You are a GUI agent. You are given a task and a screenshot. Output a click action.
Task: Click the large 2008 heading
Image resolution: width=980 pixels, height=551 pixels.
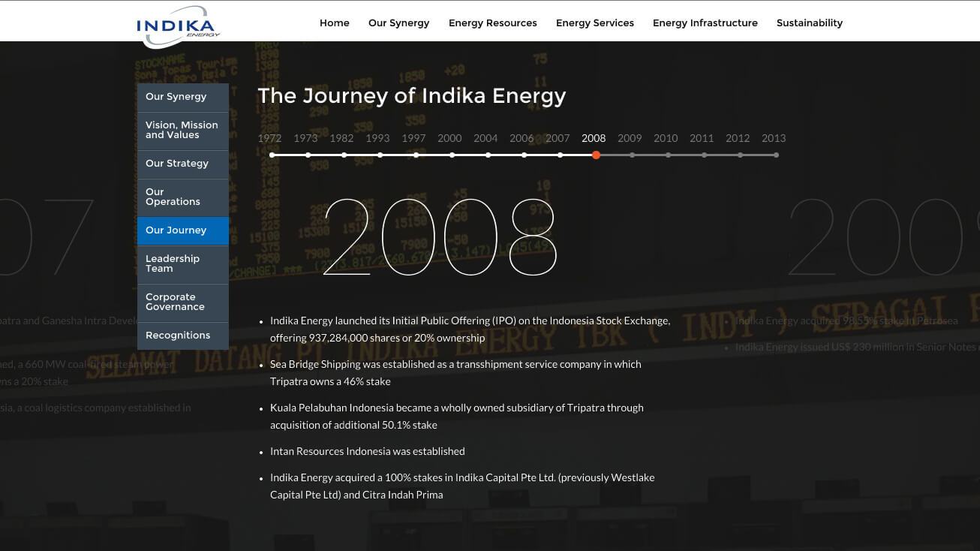(440, 237)
